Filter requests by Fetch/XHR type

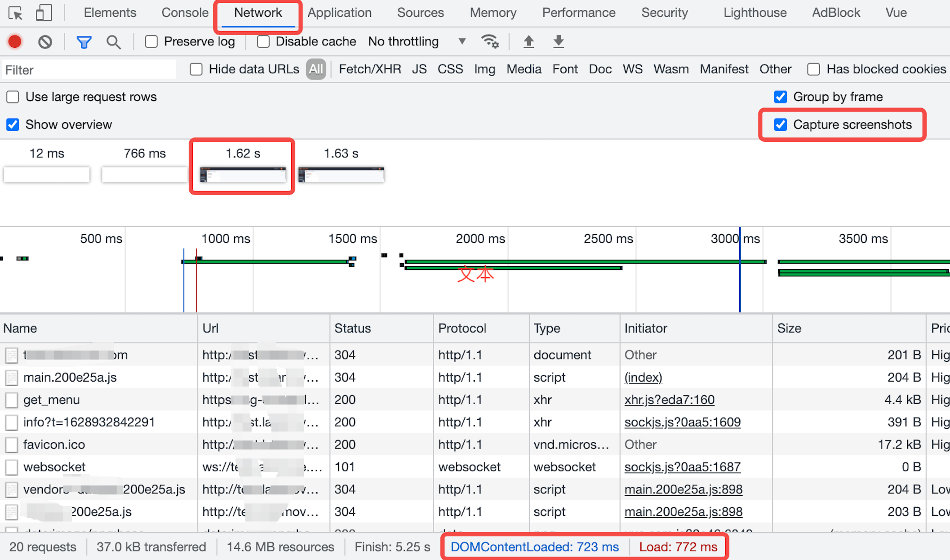tap(369, 69)
